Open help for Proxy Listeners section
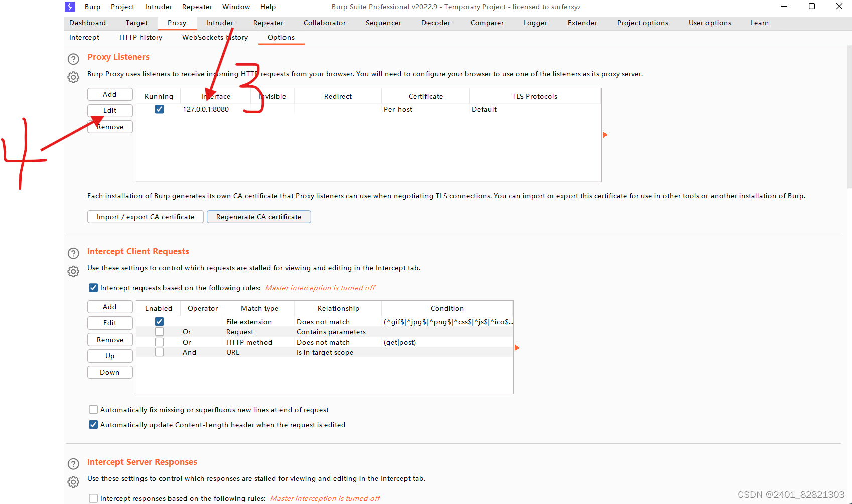This screenshot has width=852, height=504. coord(73,59)
